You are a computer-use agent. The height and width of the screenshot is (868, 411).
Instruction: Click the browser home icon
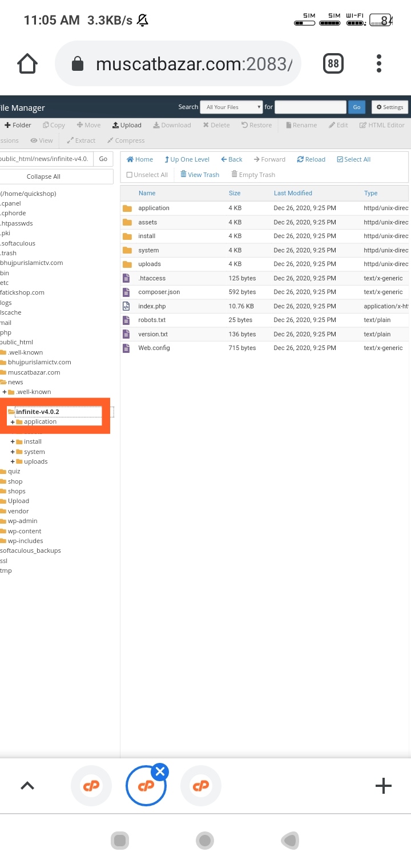pos(27,63)
